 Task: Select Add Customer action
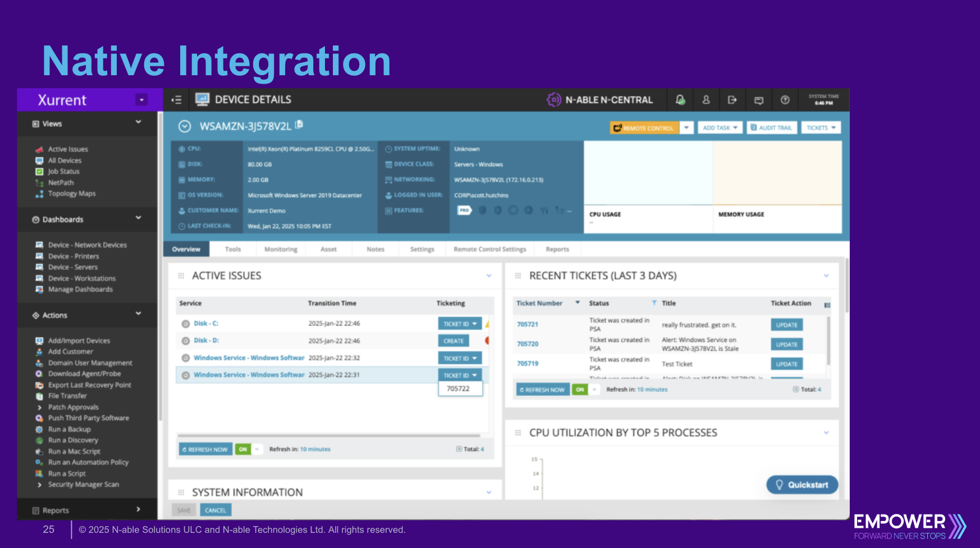[70, 352]
